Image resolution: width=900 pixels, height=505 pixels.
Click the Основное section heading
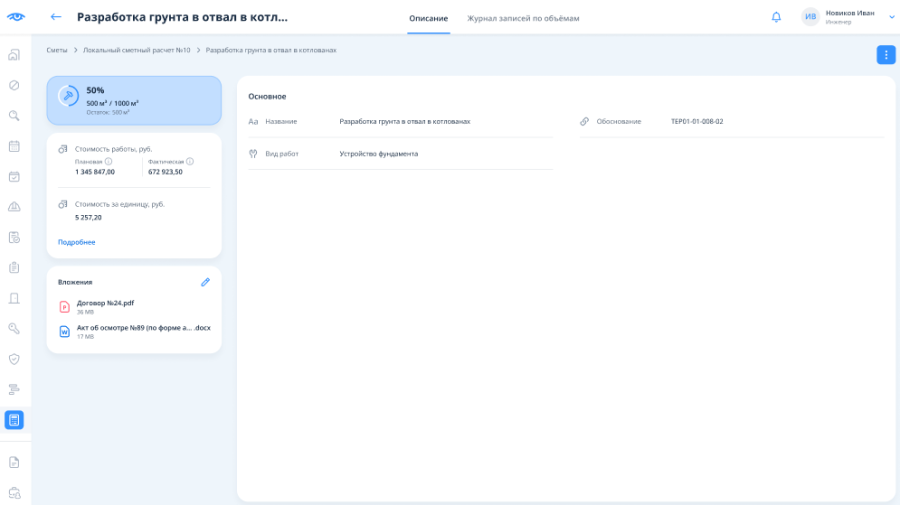coord(267,96)
